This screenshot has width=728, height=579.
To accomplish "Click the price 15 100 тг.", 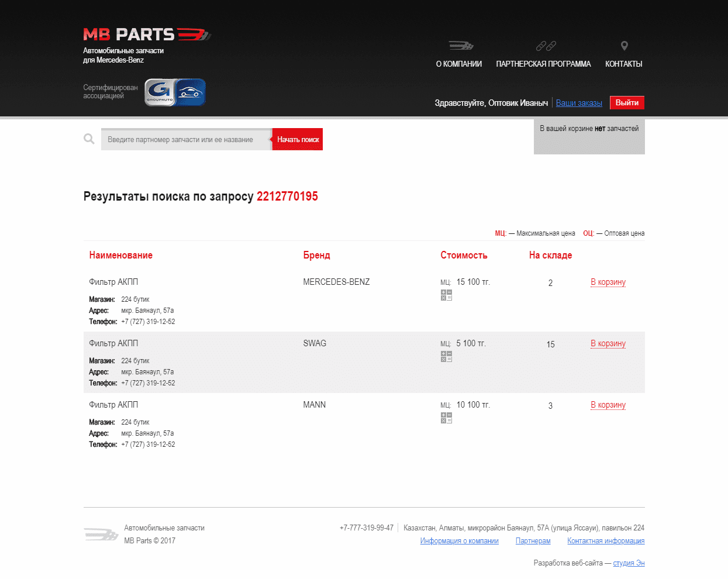I will coord(473,282).
